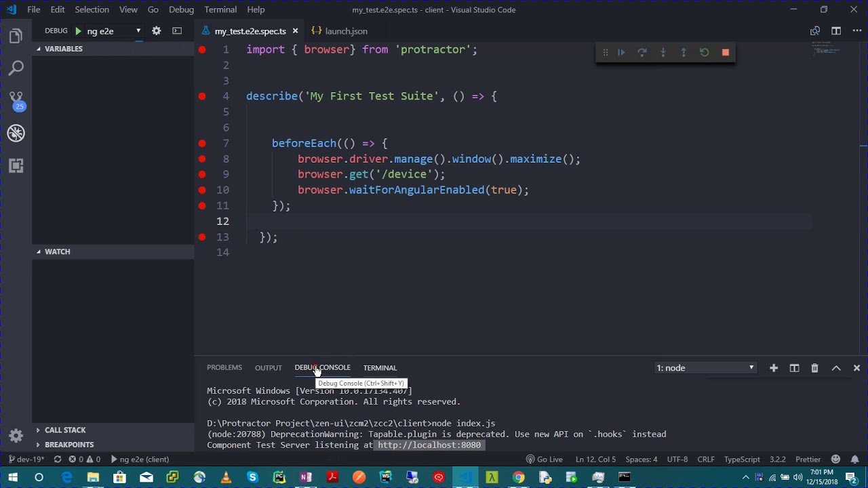Viewport: 868px width, 488px height.
Task: Open the Extensions view in activity bar
Action: click(x=16, y=165)
